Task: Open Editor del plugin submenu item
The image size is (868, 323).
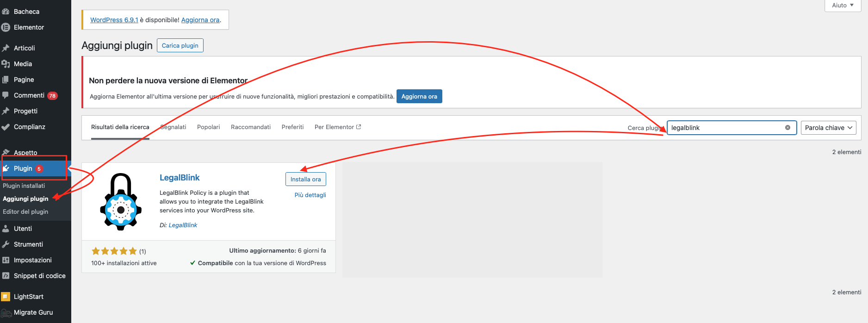Action: coord(25,212)
